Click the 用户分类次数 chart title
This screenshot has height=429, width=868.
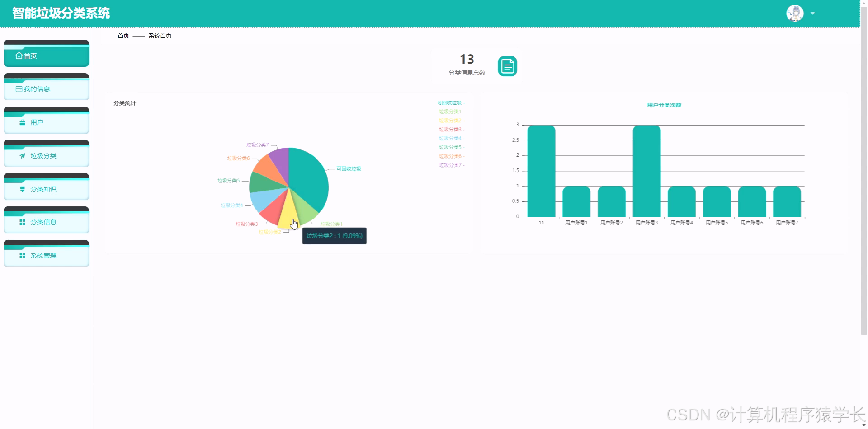click(x=664, y=105)
